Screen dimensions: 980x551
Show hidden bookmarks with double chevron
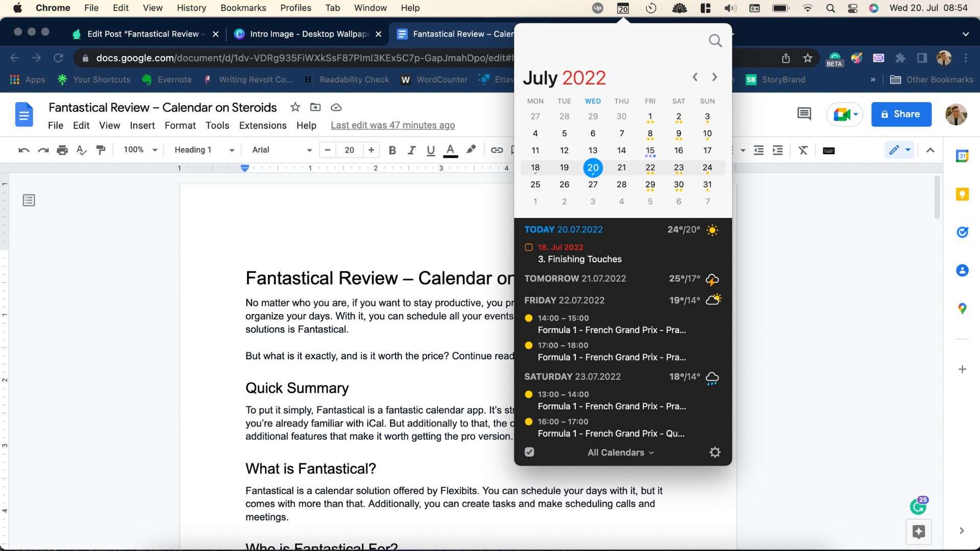pos(873,80)
